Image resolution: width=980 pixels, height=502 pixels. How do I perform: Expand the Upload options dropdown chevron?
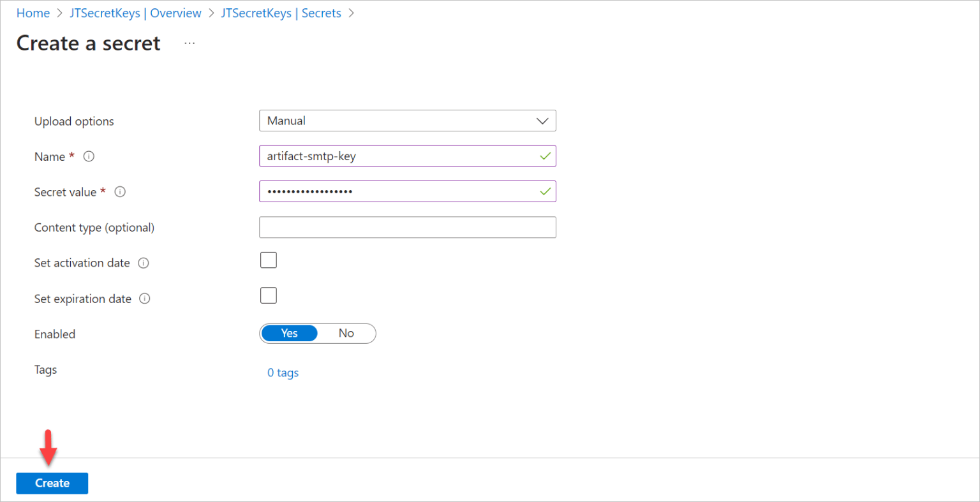click(x=542, y=121)
